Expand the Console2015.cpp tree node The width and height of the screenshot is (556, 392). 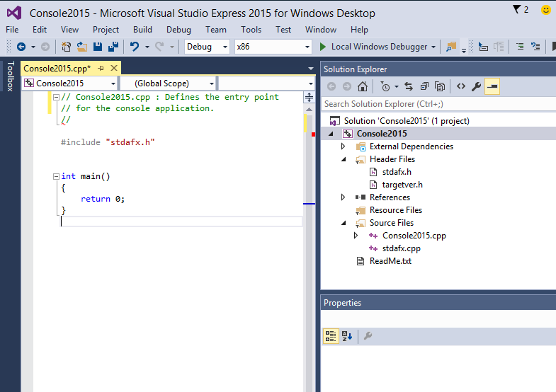[x=356, y=236]
